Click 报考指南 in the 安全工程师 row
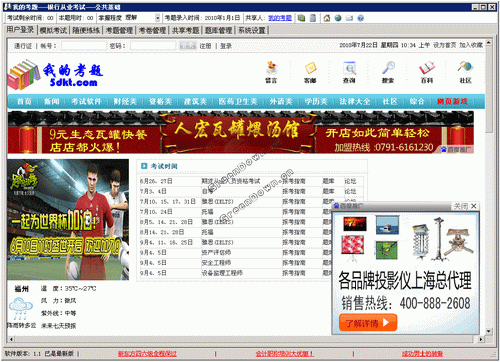This screenshot has width=500, height=362. (x=294, y=263)
